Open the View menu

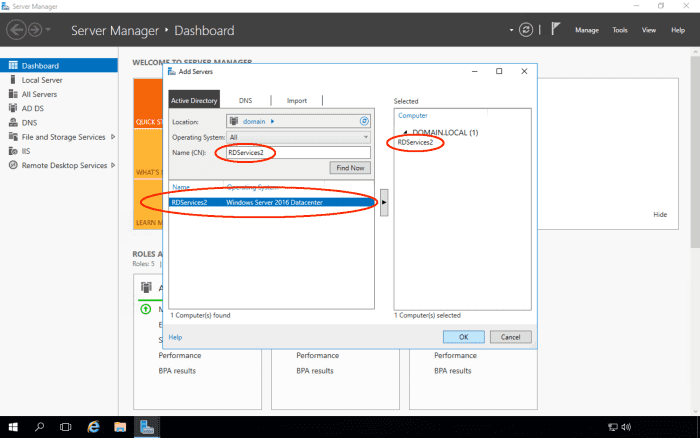[649, 30]
